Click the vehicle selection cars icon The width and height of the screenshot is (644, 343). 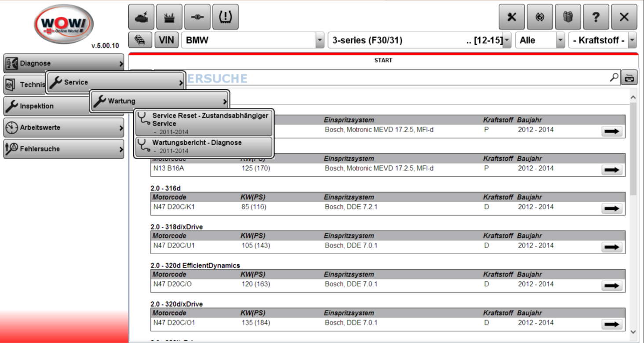[x=140, y=40]
